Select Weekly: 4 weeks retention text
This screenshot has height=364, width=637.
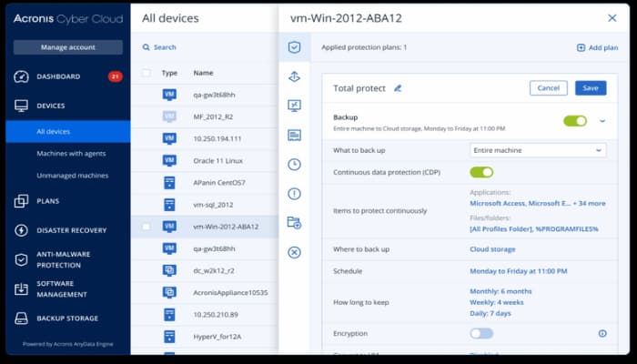pos(497,302)
